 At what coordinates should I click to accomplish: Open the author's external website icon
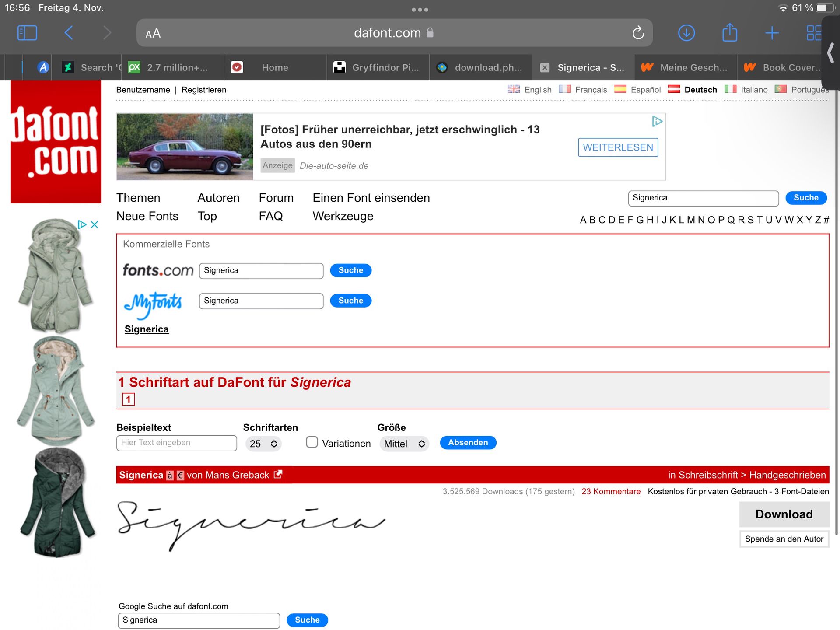(278, 474)
